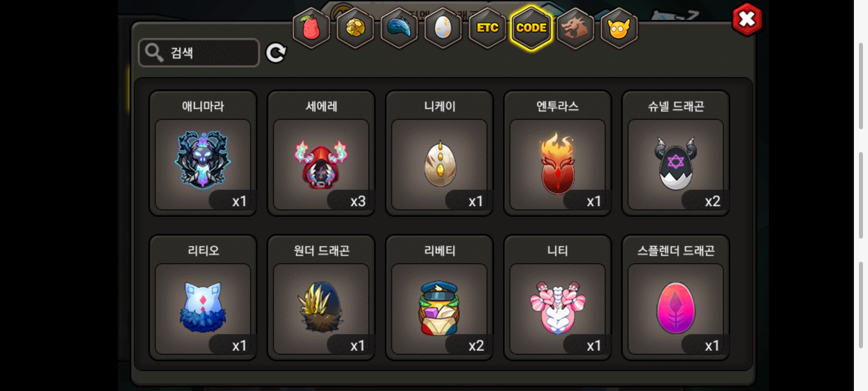Pick the 엔투라스 flaming egg
The image size is (868, 391).
tap(558, 153)
